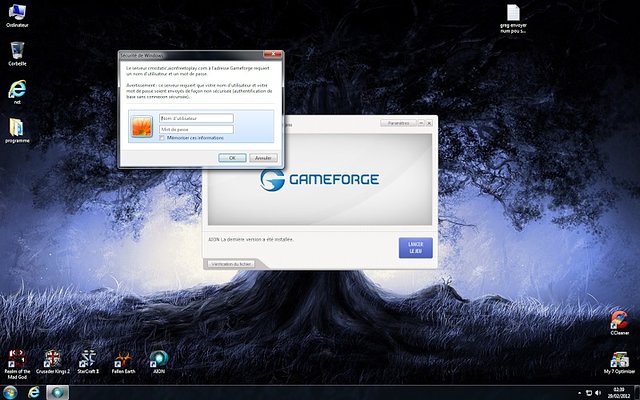Open the Paramètres menu in the launcher
The image size is (640, 400).
click(399, 122)
